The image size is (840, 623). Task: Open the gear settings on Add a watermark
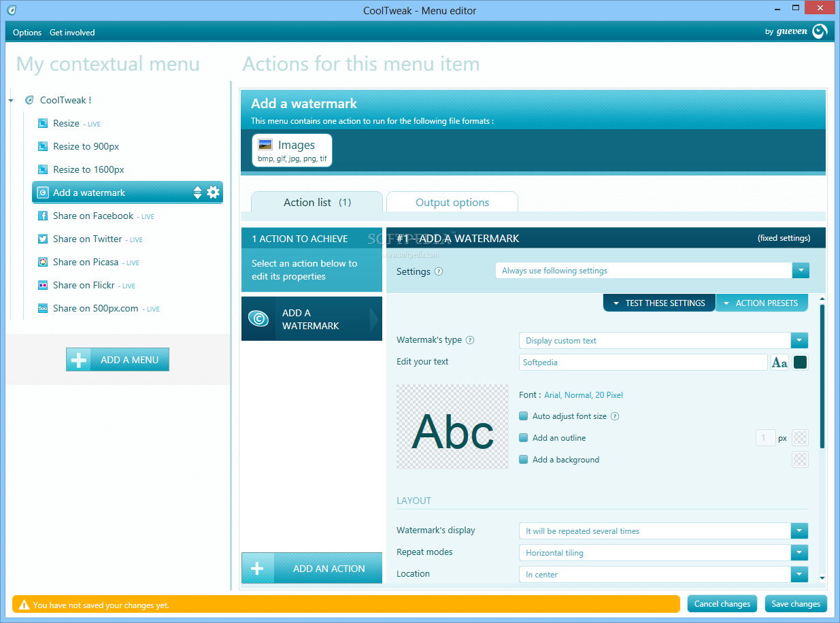[x=213, y=192]
